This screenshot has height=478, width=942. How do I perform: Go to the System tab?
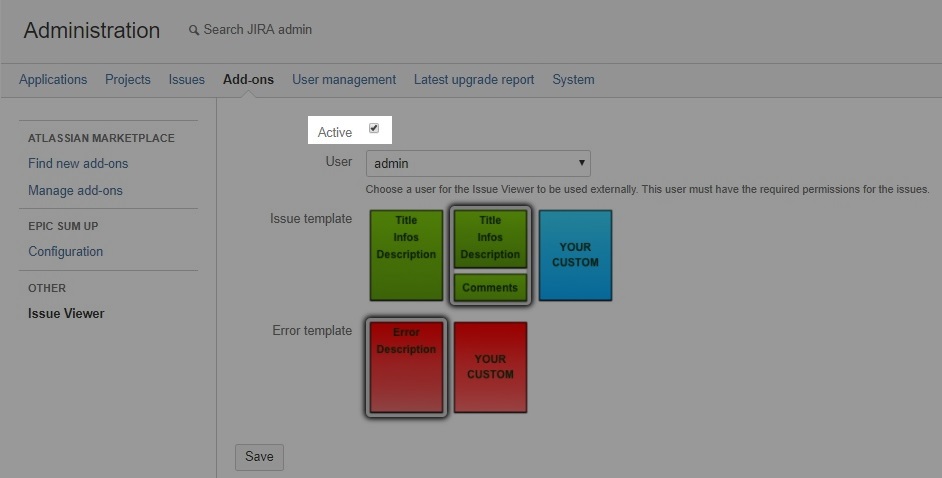point(573,80)
